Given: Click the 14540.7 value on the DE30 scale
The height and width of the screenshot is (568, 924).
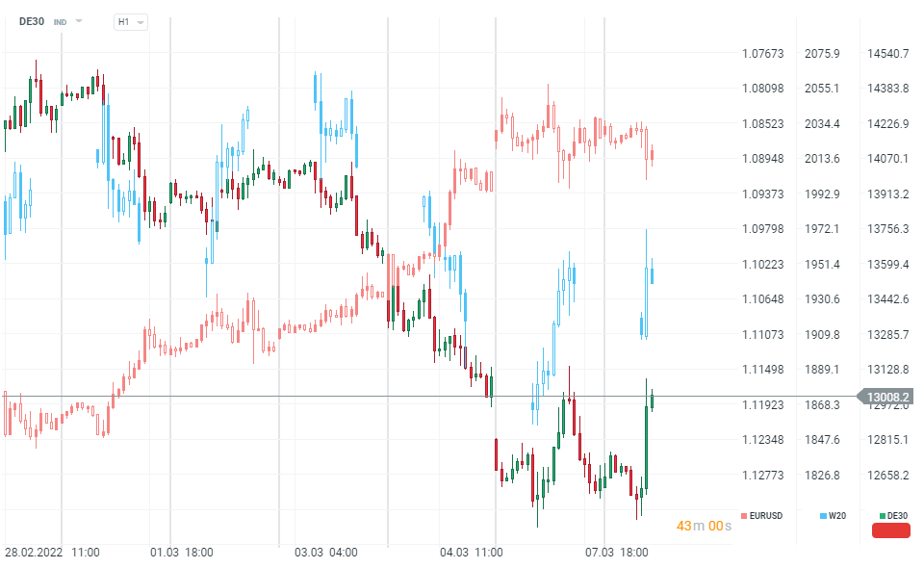Looking at the screenshot, I should (x=888, y=53).
